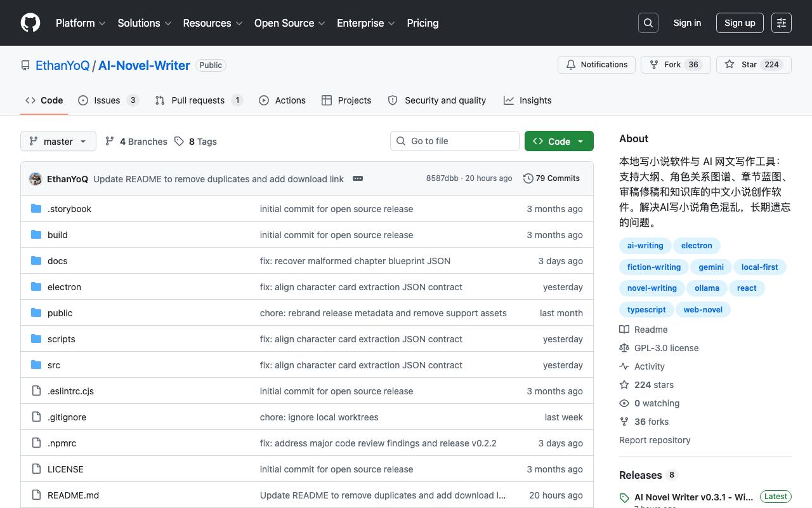This screenshot has width=812, height=508.
Task: Open the Activity link in About
Action: pos(642,366)
